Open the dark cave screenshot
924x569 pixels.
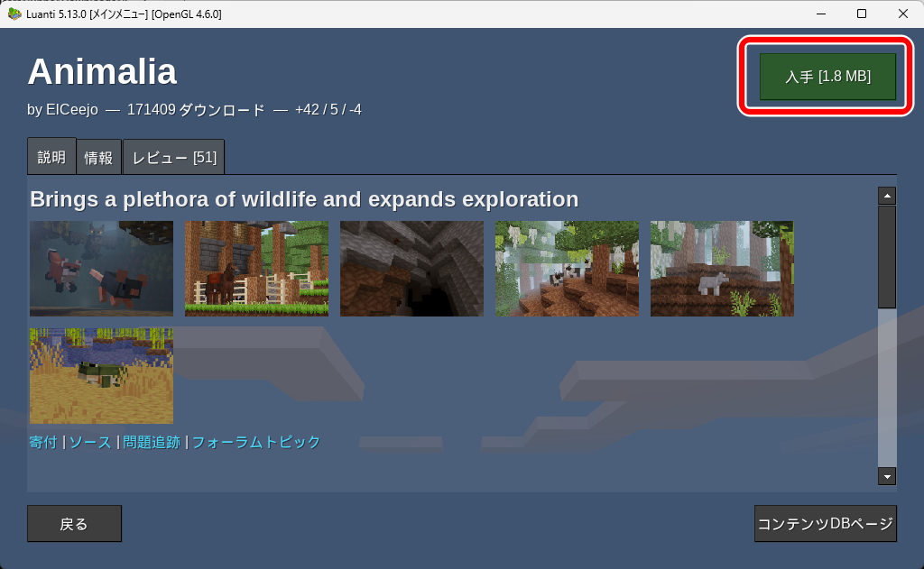[x=411, y=269]
